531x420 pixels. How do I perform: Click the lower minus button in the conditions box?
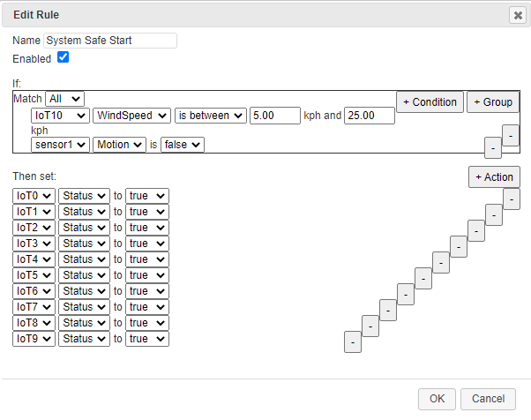(493, 146)
